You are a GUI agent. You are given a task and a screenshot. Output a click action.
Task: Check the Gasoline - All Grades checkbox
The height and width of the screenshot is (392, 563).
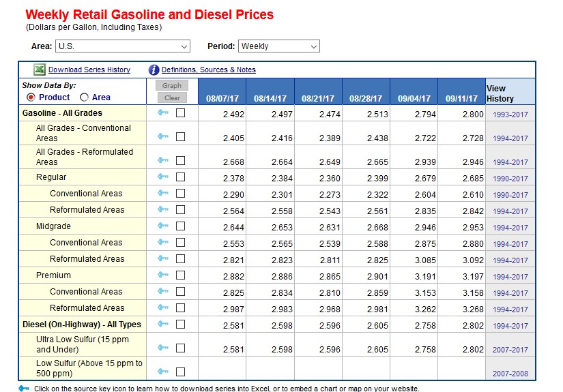pyautogui.click(x=180, y=114)
